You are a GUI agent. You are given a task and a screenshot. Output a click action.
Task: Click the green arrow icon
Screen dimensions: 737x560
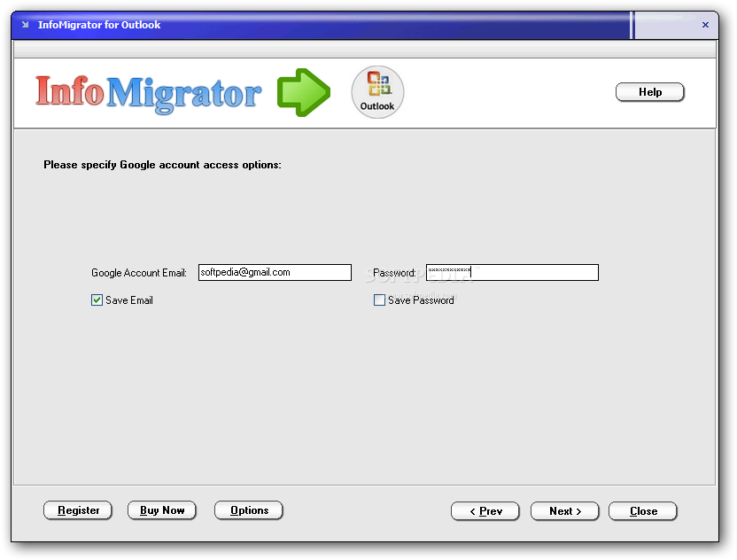[304, 92]
